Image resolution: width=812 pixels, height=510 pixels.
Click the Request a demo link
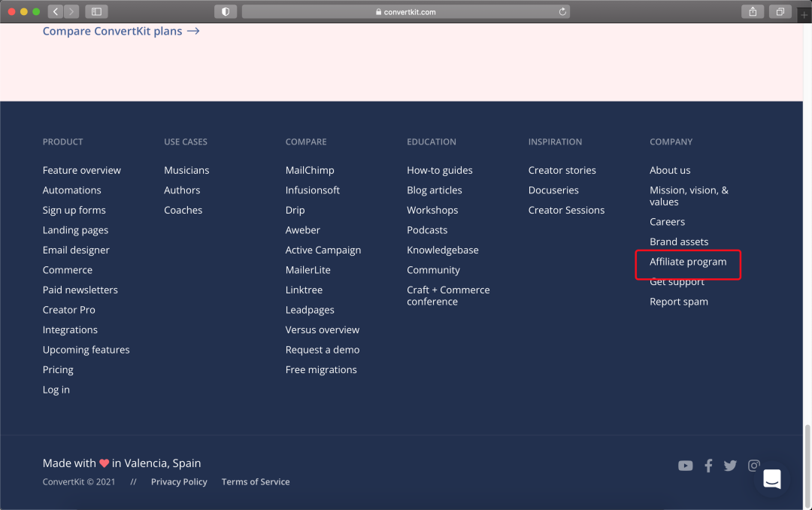[x=322, y=350]
